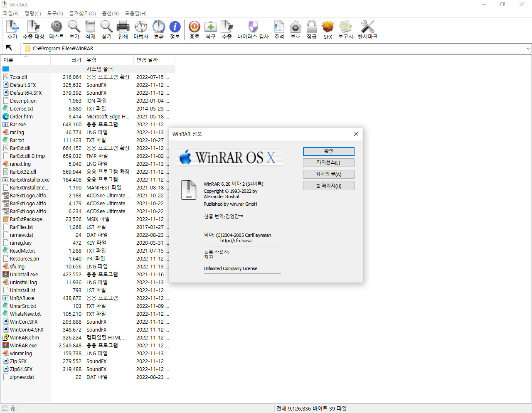Click the 테스트 (Test) toolbar icon
The height and width of the screenshot is (413, 532).
coord(57,27)
